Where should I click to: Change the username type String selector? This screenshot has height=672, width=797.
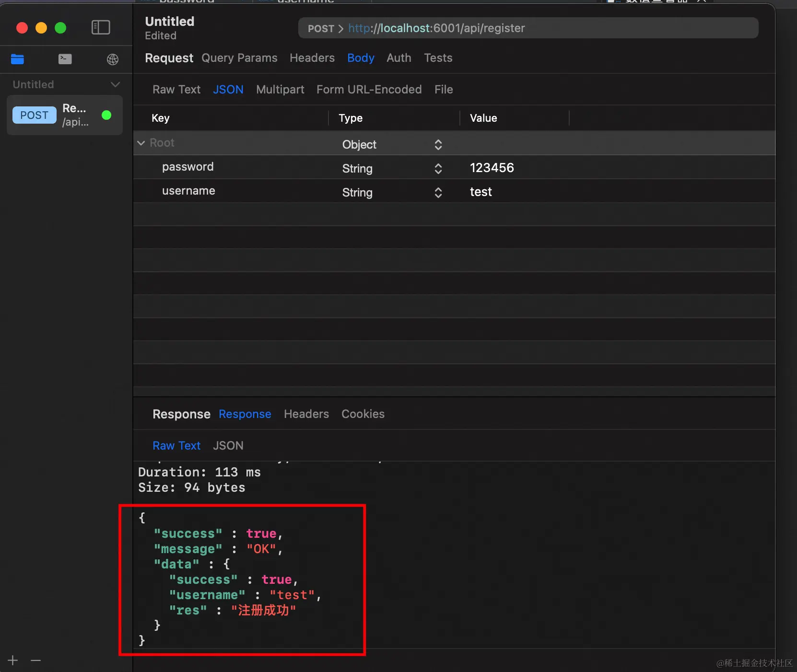tap(392, 192)
